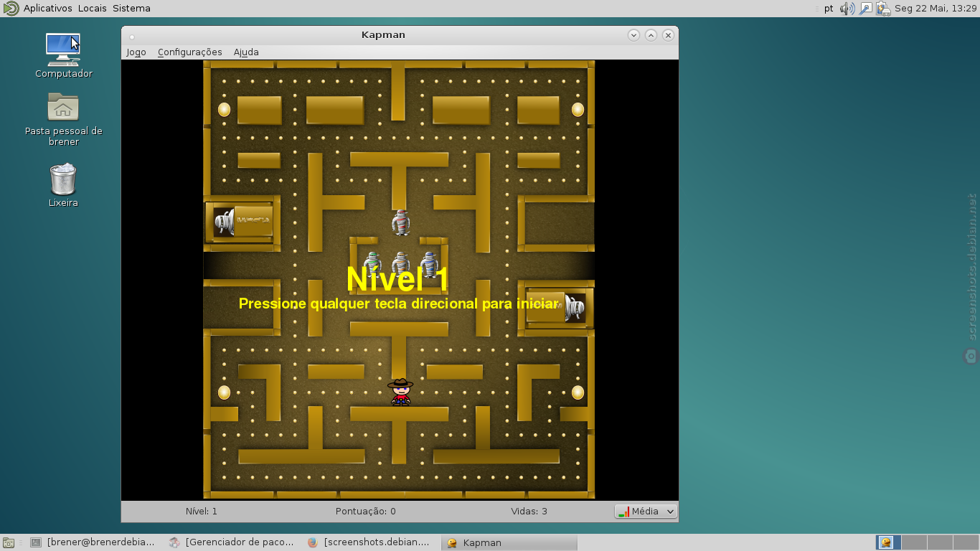Click the volume speaker tray icon
This screenshot has height=551, width=980.
point(847,9)
